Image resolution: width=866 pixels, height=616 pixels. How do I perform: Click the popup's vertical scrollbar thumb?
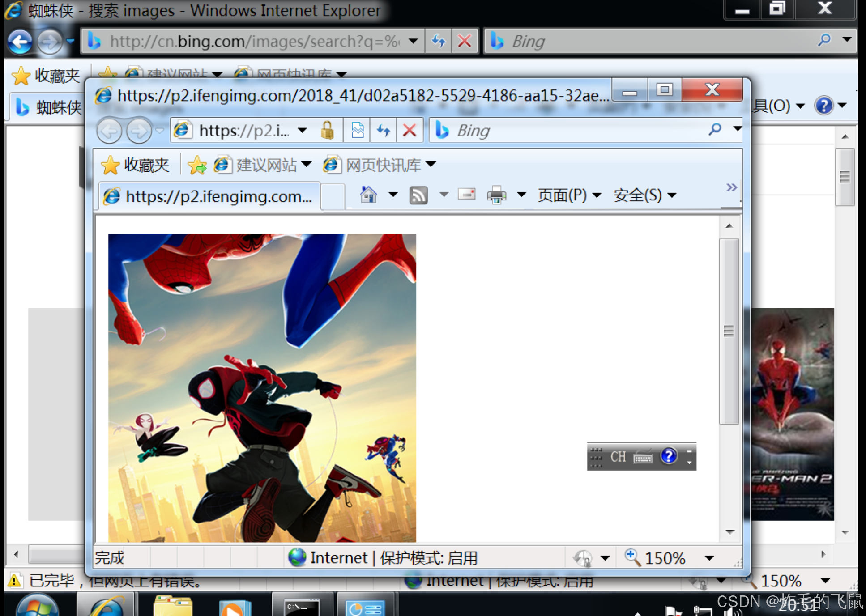click(x=729, y=331)
